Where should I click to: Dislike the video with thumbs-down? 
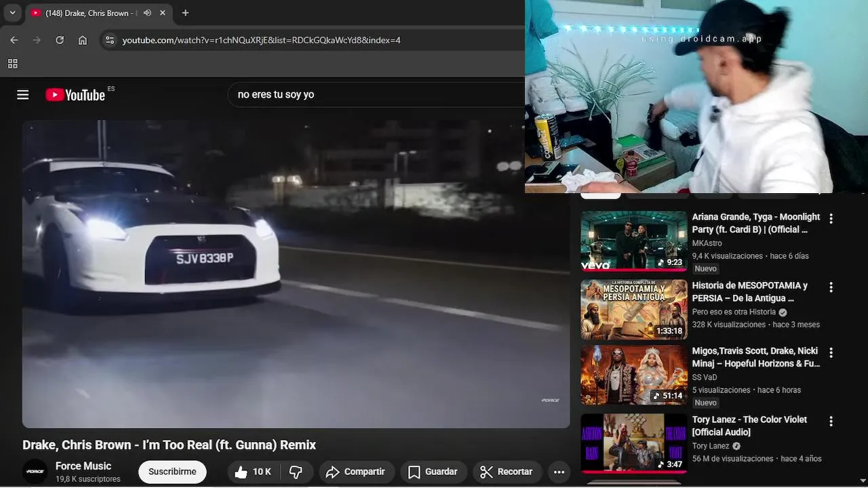[296, 472]
